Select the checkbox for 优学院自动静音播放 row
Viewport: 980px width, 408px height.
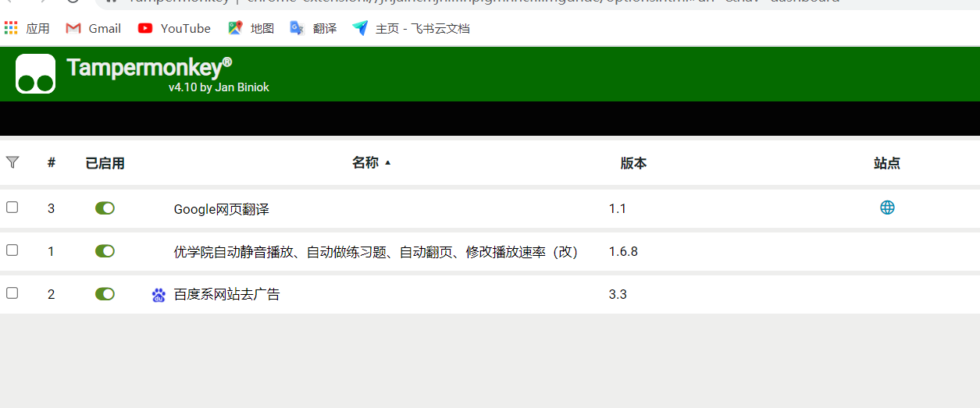click(x=12, y=250)
